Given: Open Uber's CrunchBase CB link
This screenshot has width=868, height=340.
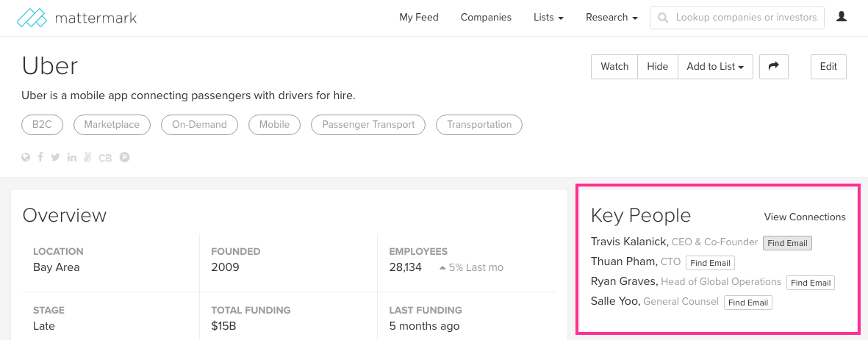Looking at the screenshot, I should pyautogui.click(x=105, y=158).
